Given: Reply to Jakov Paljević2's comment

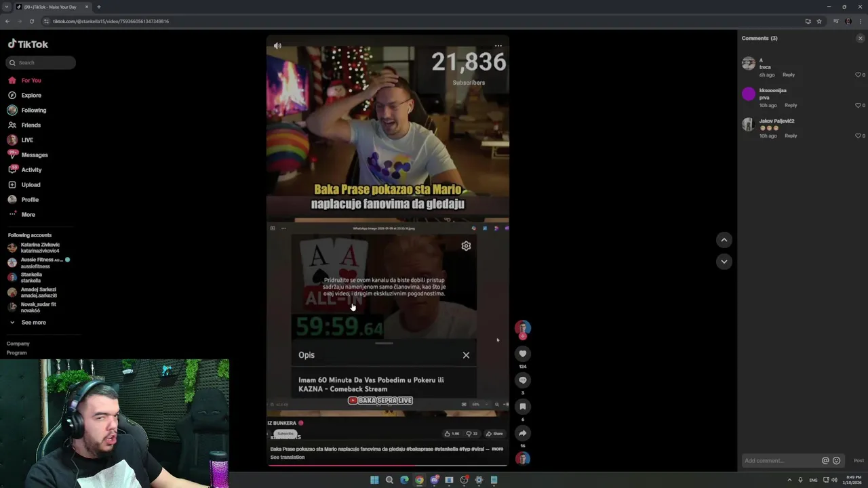Looking at the screenshot, I should 791,136.
